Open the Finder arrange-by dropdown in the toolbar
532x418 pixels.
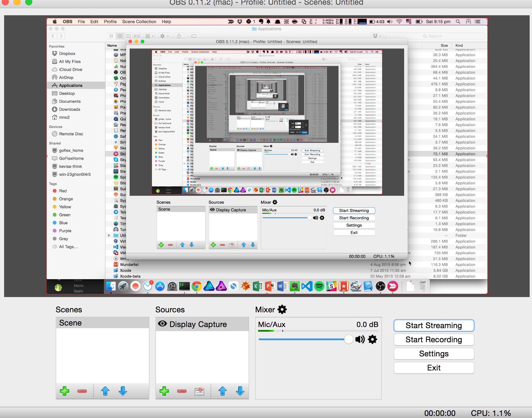pos(150,36)
